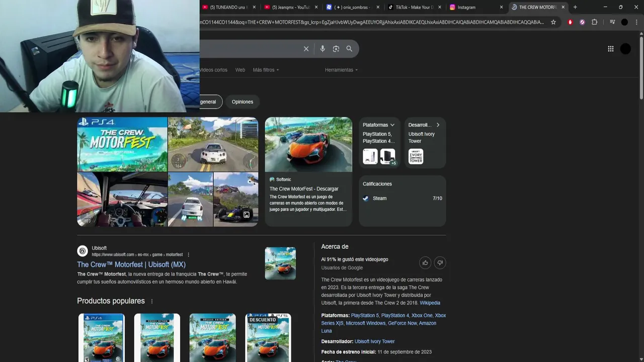Dislike this videogame with thumbs down
Image resolution: width=644 pixels, height=362 pixels.
point(440,262)
